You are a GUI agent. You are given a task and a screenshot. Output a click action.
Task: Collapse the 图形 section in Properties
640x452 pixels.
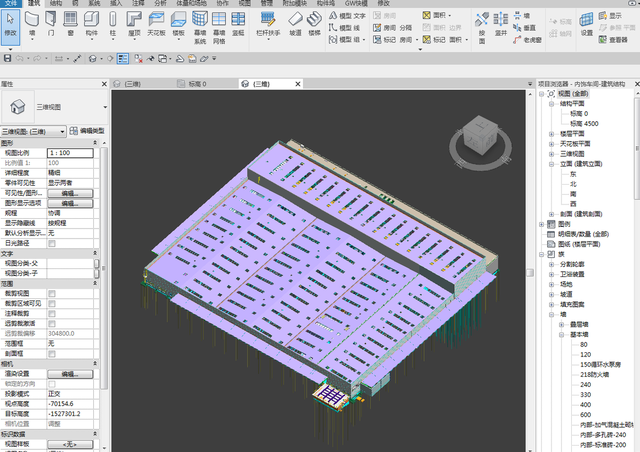pyautogui.click(x=95, y=143)
